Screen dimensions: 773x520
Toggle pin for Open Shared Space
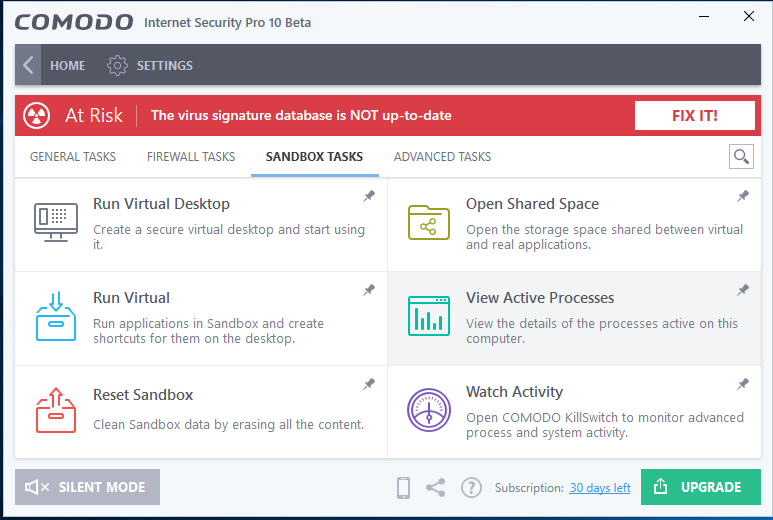click(x=743, y=196)
